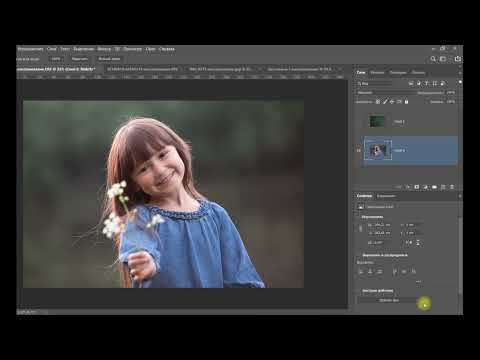Click prevent artboard auto-nesting lock icon
Screen dimensions: 480x360
click(x=399, y=102)
